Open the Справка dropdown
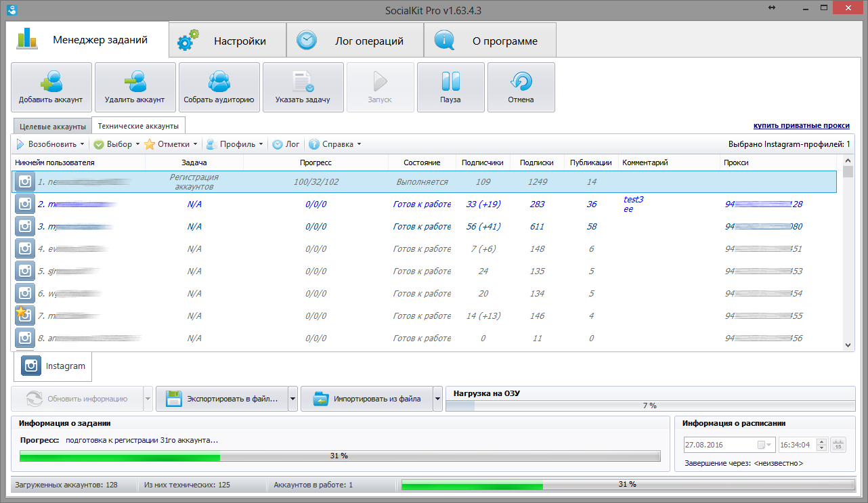868x503 pixels. [x=335, y=144]
